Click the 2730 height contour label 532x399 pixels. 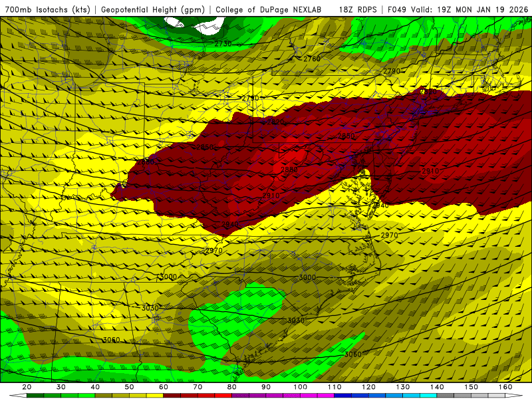tap(223, 43)
